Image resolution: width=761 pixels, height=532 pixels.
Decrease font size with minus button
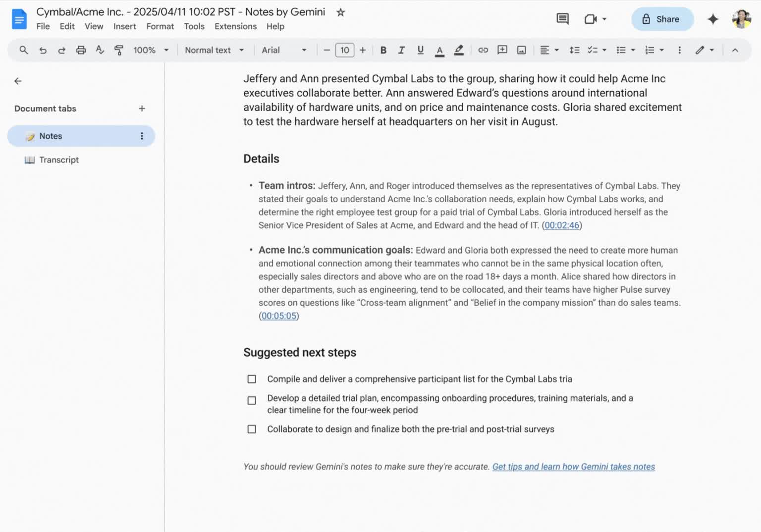pyautogui.click(x=326, y=50)
